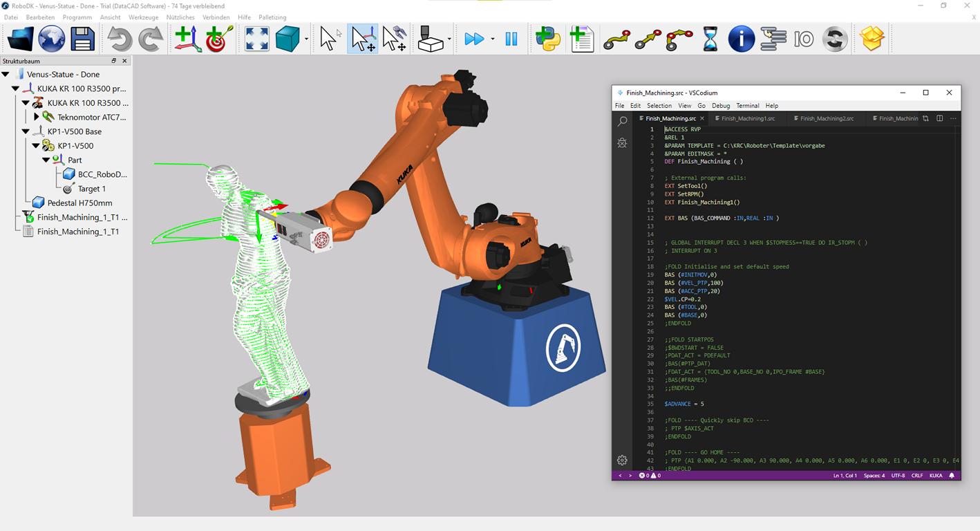
Task: Click the KUKA language mode indicator
Action: (x=936, y=476)
